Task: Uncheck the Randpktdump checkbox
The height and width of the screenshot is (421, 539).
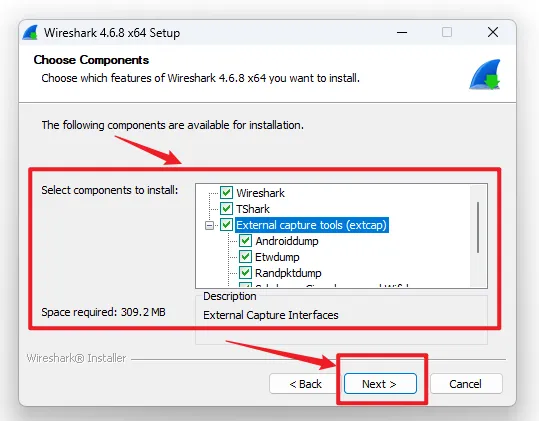Action: click(x=245, y=273)
